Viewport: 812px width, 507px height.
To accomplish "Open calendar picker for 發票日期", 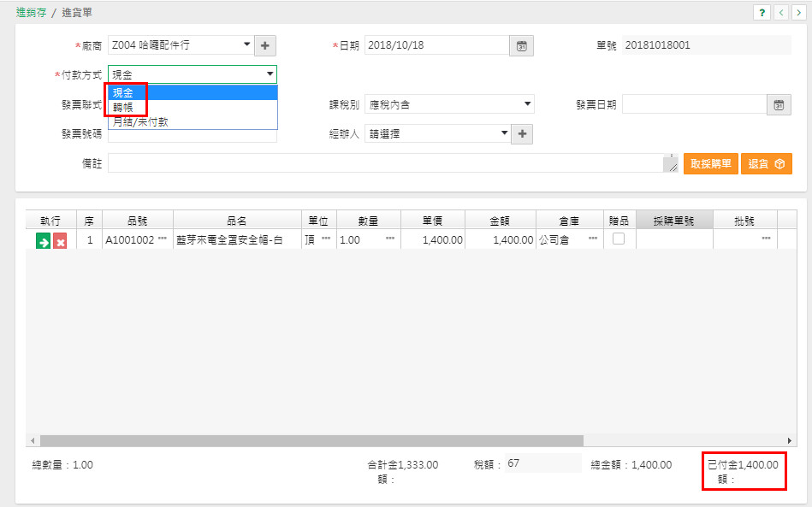I will (x=779, y=105).
